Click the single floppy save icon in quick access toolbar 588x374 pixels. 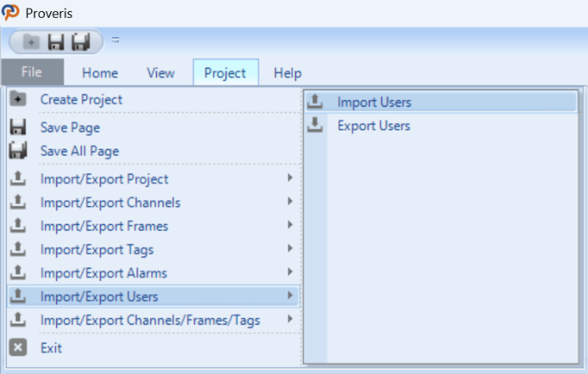tap(56, 42)
